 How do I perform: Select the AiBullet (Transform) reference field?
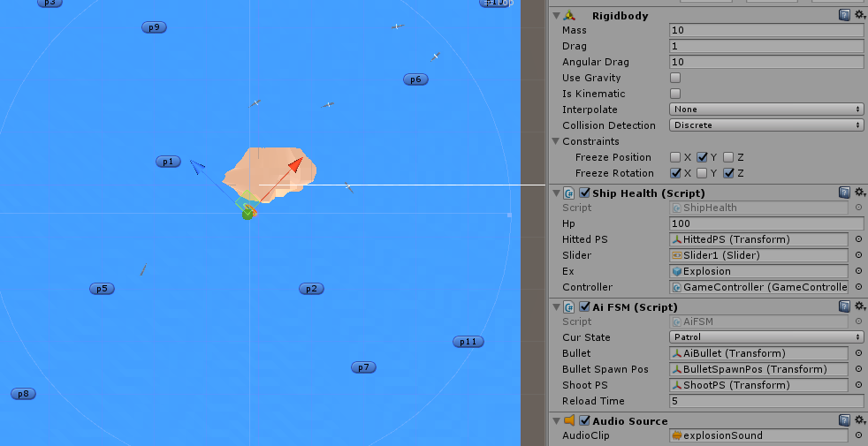[x=758, y=353]
